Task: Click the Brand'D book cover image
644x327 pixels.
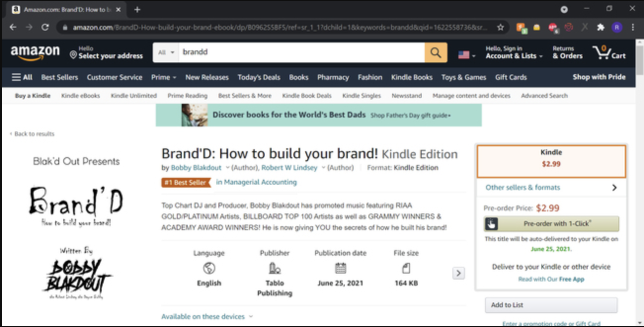Action: coord(77,228)
